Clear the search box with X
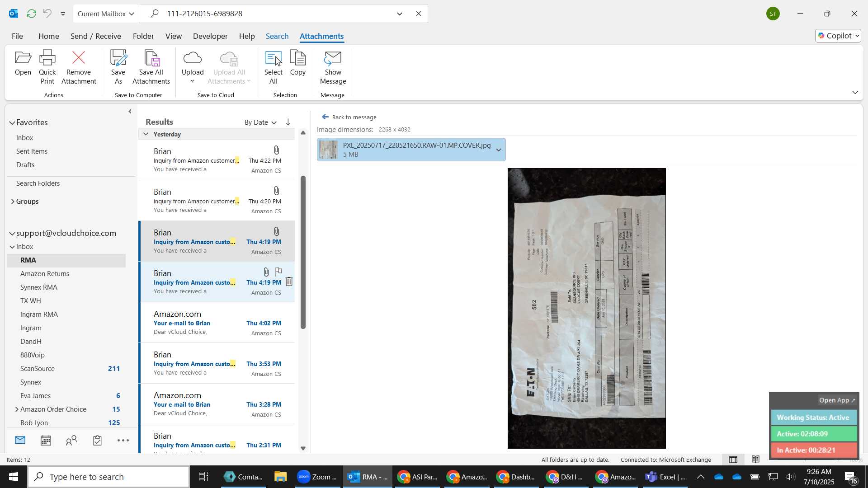 click(x=419, y=14)
